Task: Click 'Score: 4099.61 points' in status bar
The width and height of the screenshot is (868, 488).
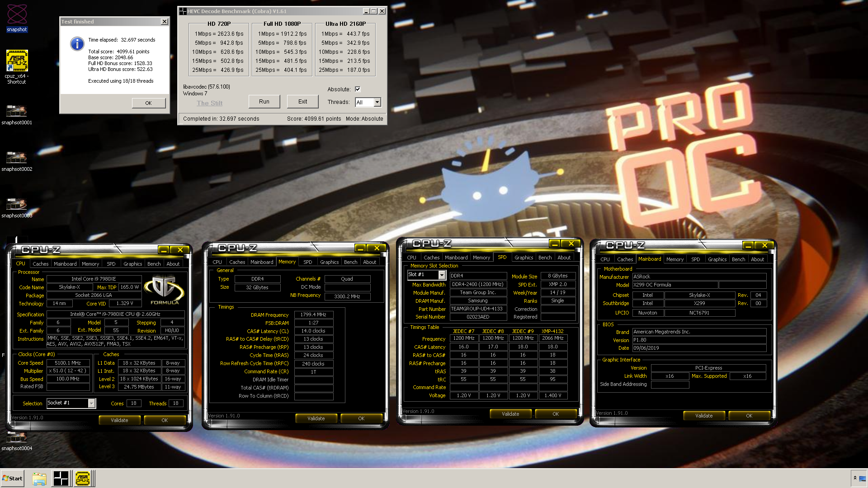Action: pos(314,119)
